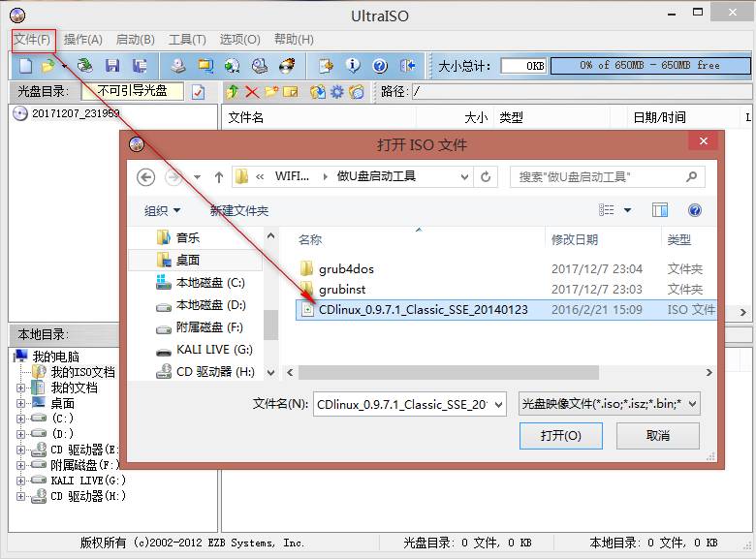The width and height of the screenshot is (756, 559).
Task: Click the Extract files icon
Action: [318, 92]
